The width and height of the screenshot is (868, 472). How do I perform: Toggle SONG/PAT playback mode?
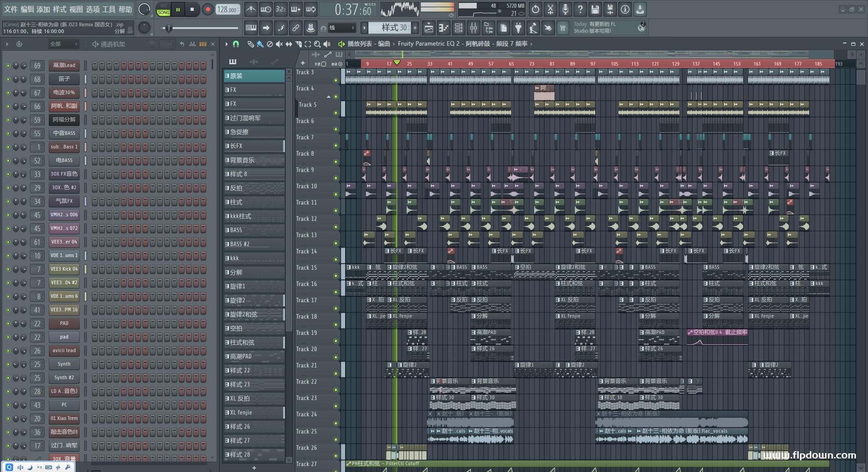click(x=163, y=10)
